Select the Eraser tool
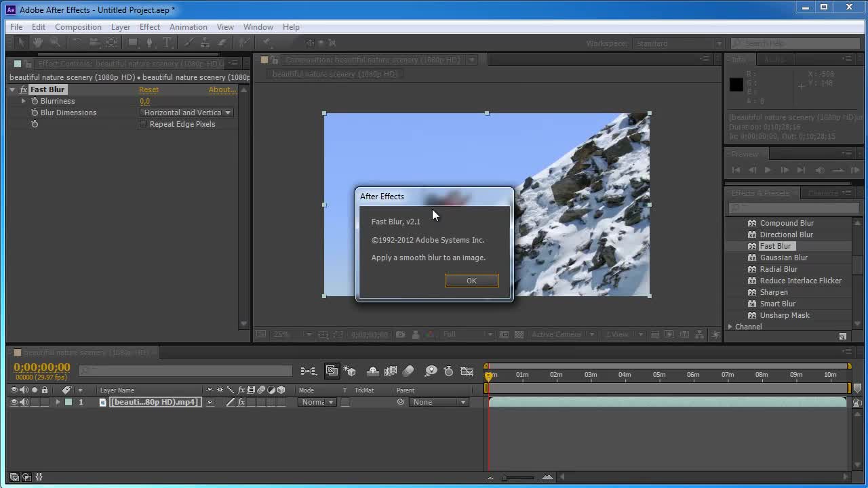This screenshot has width=868, height=488. coord(222,42)
